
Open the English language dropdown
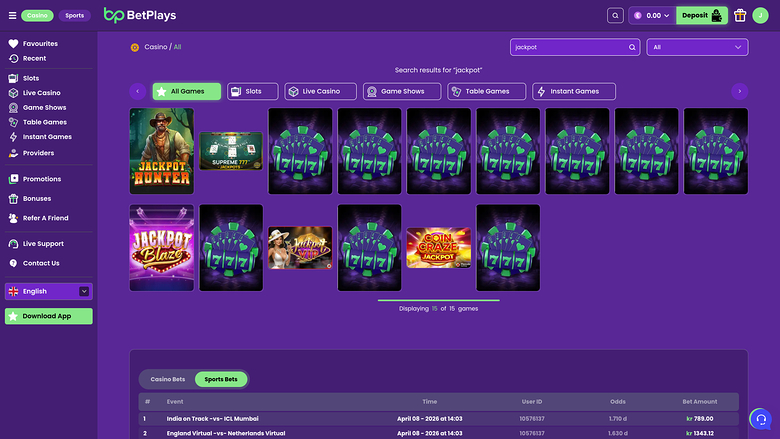coord(49,291)
